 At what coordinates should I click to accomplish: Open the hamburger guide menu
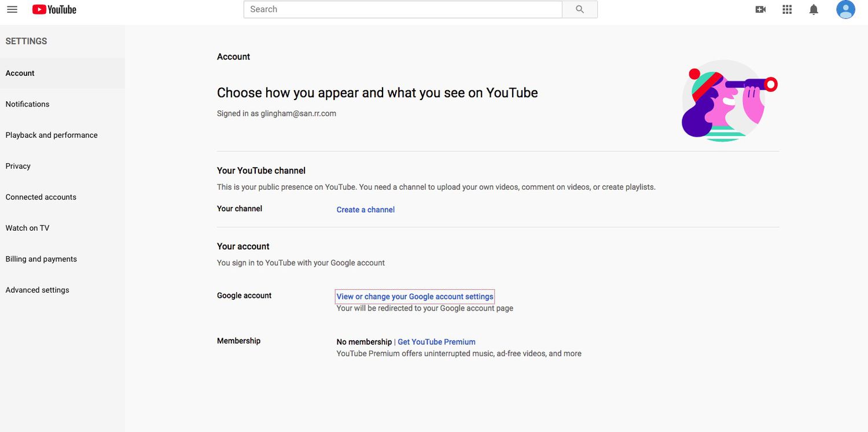click(12, 10)
